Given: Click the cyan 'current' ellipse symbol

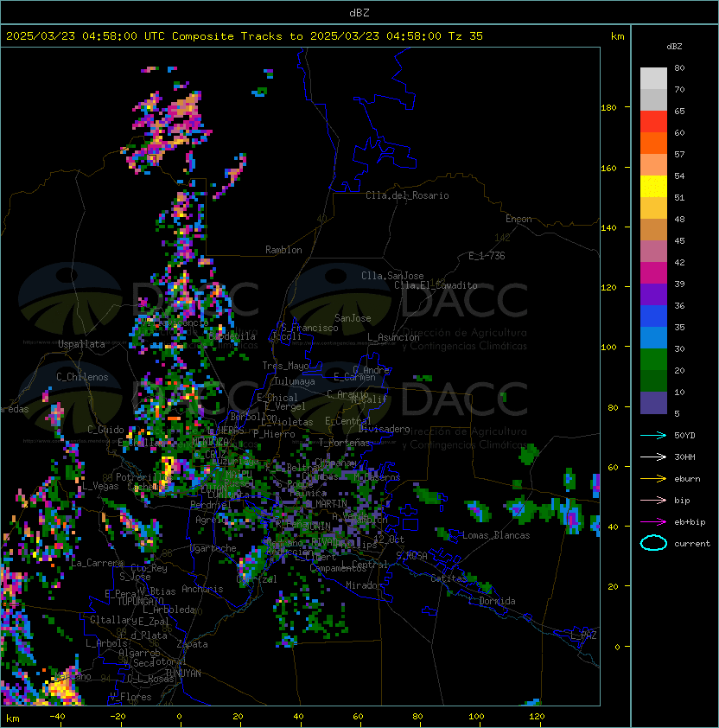Looking at the screenshot, I should (653, 543).
